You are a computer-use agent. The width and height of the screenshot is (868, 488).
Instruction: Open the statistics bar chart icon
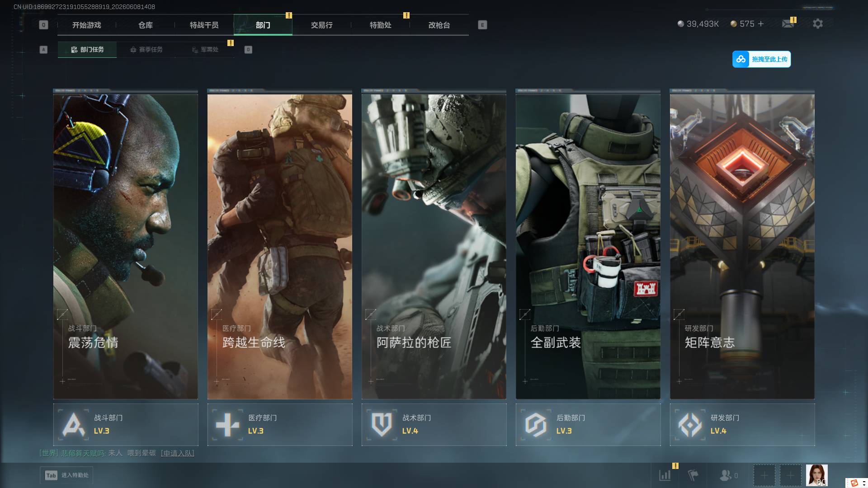tap(665, 475)
